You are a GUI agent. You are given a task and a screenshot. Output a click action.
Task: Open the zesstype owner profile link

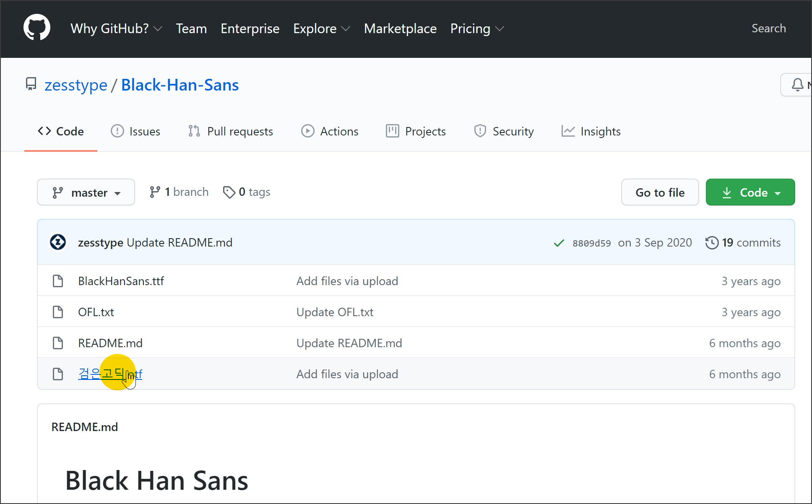(76, 85)
